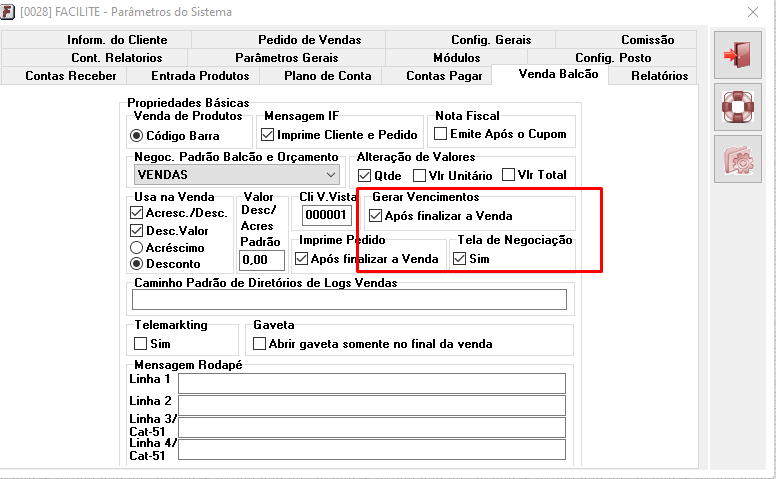This screenshot has width=776, height=479.
Task: Select the Acréscimo radio button
Action: coord(137,247)
